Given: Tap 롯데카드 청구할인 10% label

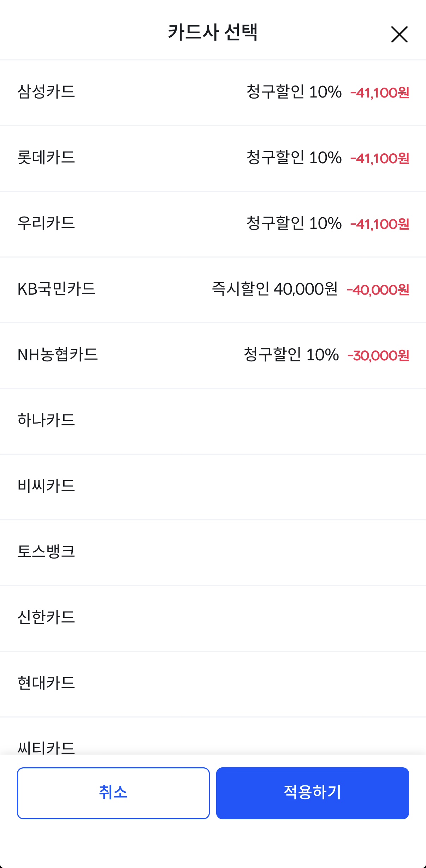Looking at the screenshot, I should click(x=294, y=158).
